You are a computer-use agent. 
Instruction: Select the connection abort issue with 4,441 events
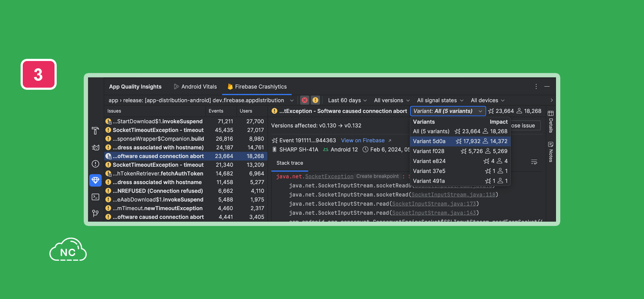[185, 217]
